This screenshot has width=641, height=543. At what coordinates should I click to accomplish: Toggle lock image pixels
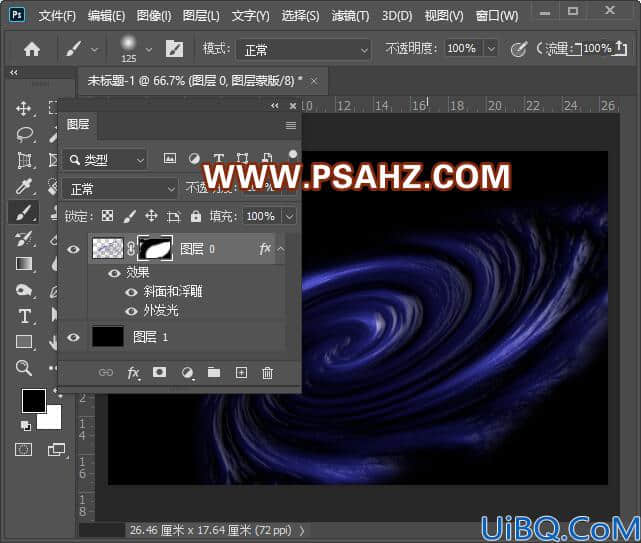(x=130, y=216)
